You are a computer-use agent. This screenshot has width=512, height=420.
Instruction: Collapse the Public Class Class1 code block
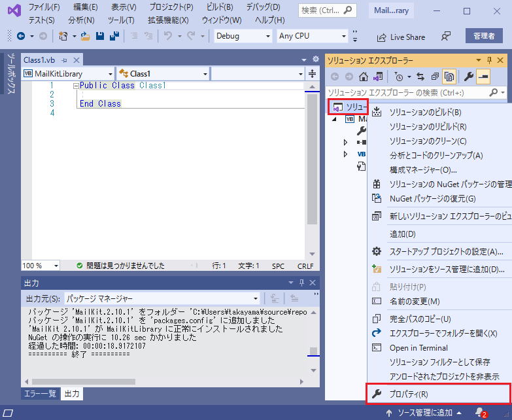click(x=76, y=86)
